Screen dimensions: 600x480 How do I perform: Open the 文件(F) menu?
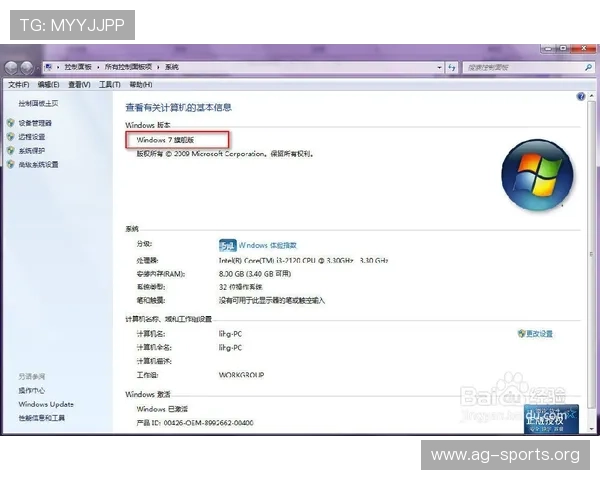point(19,85)
